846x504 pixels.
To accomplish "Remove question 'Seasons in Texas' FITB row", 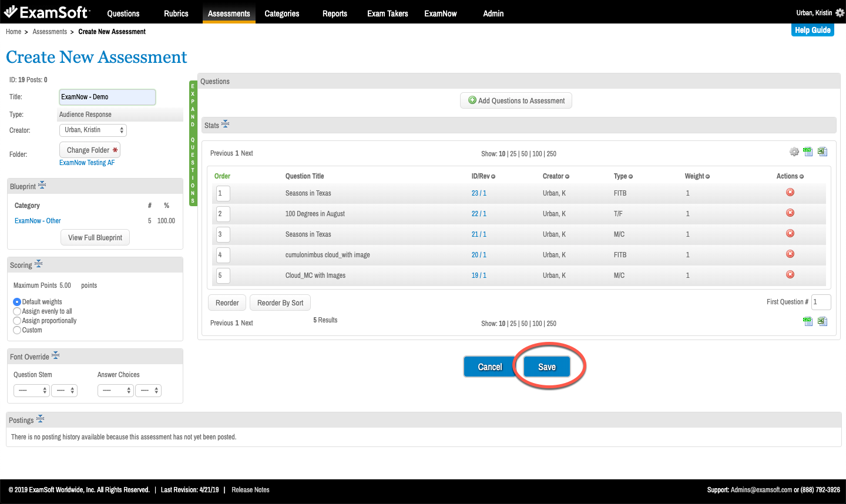I will [790, 192].
